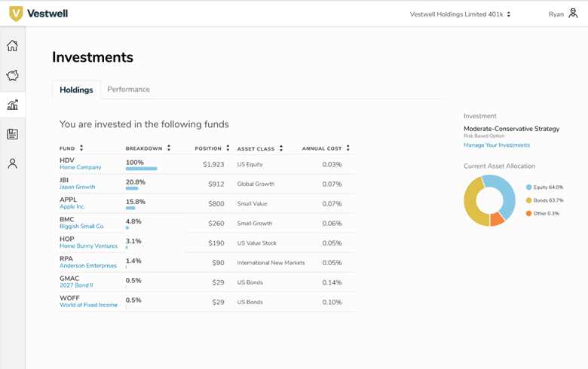The width and height of the screenshot is (588, 369).
Task: Click the yellow Bonds legend dot
Action: [x=528, y=200]
